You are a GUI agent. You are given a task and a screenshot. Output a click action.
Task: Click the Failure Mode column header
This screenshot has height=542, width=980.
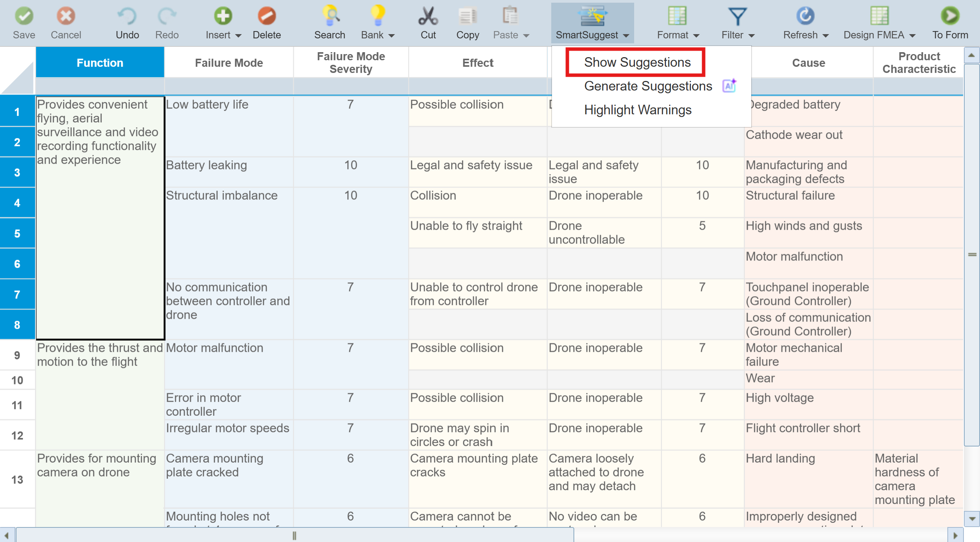tap(229, 63)
